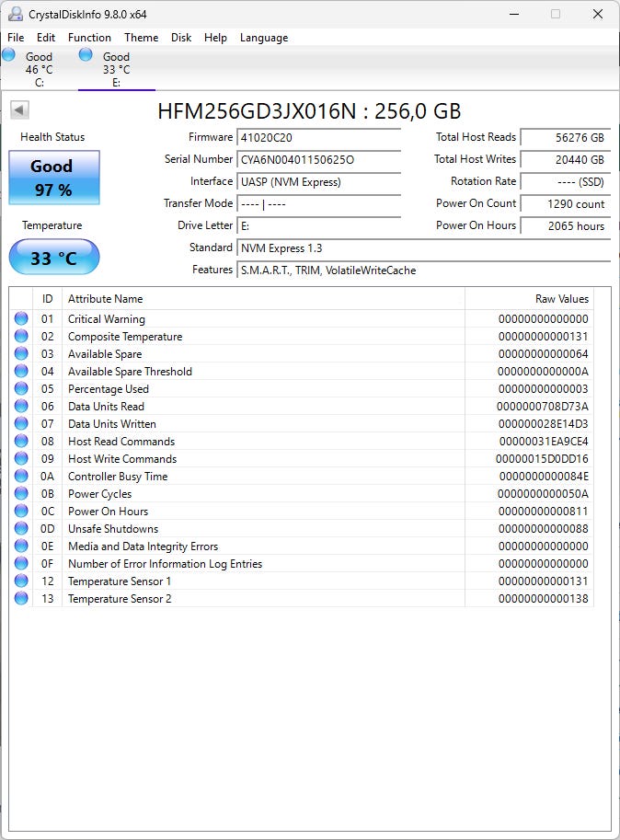
Task: Open the File menu
Action: tap(16, 38)
